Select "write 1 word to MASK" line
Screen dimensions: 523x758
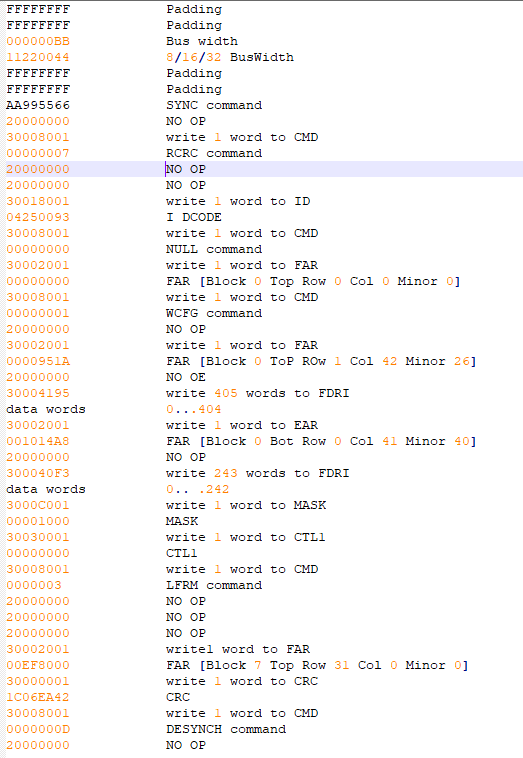[246, 505]
